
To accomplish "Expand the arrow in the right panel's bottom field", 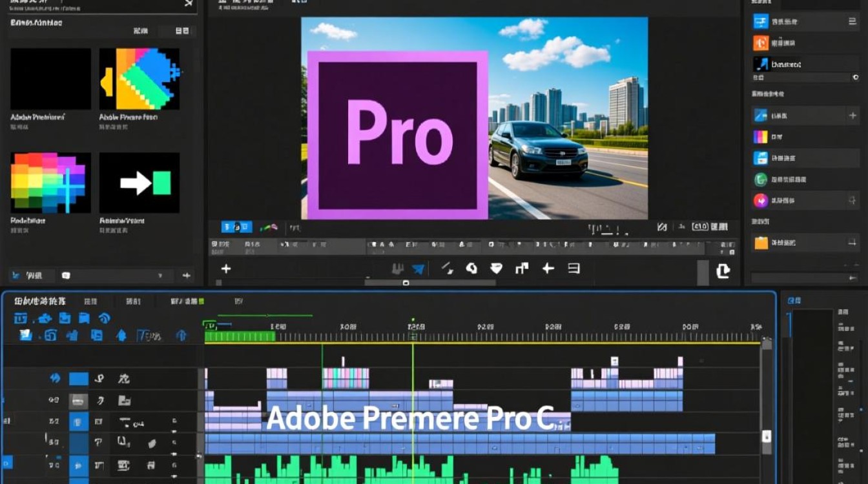I will tap(852, 277).
